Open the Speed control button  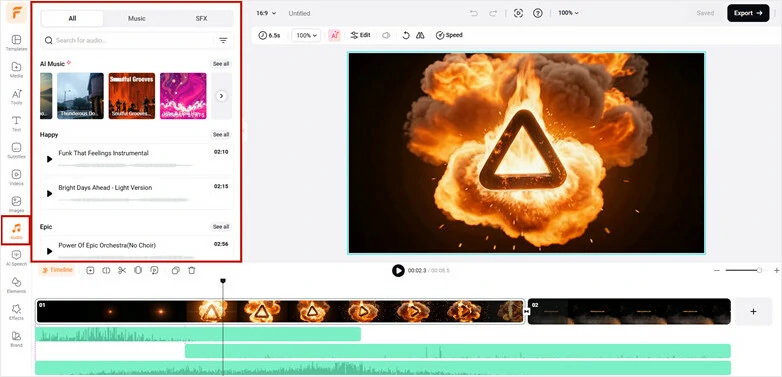[x=449, y=35]
